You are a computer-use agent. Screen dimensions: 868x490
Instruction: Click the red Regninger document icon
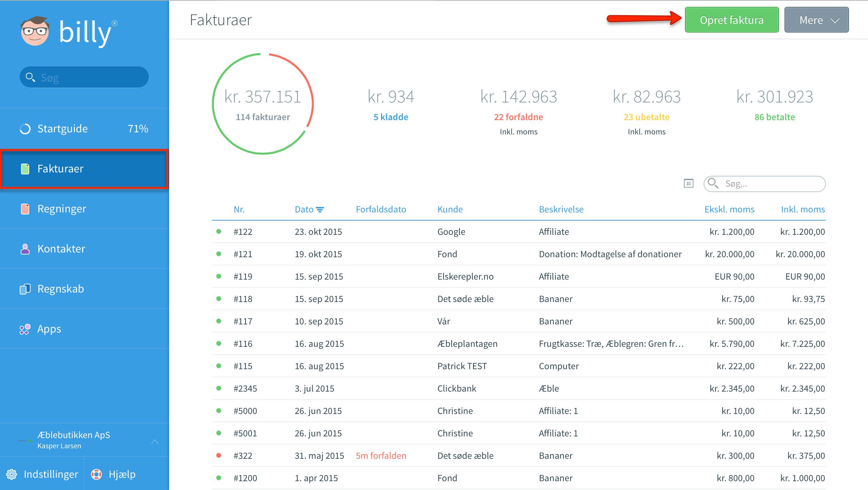pos(25,209)
